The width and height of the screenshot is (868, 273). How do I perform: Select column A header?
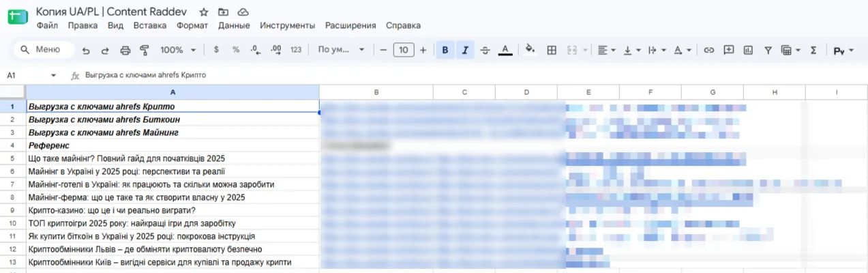(173, 92)
